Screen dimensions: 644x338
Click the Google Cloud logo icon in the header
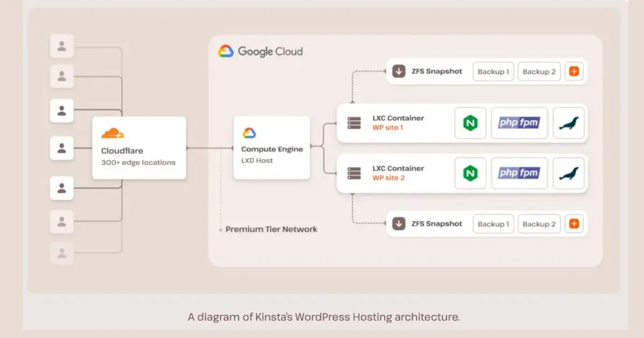coord(225,52)
